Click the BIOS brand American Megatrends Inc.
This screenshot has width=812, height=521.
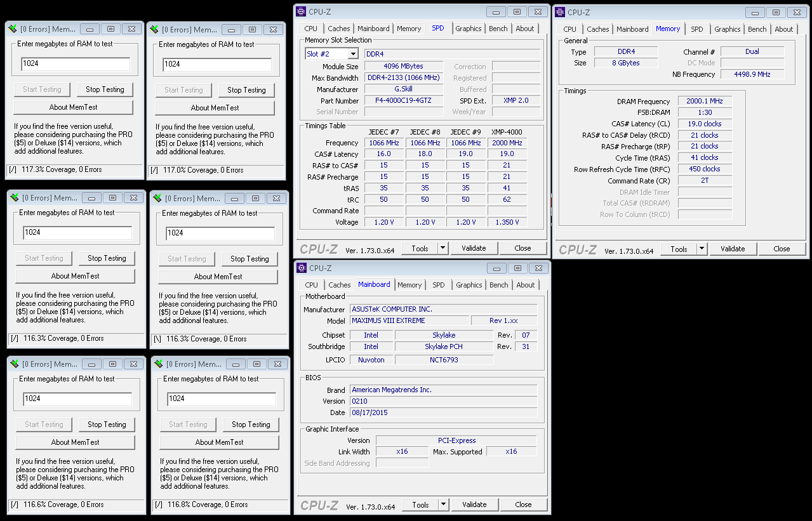tap(443, 390)
